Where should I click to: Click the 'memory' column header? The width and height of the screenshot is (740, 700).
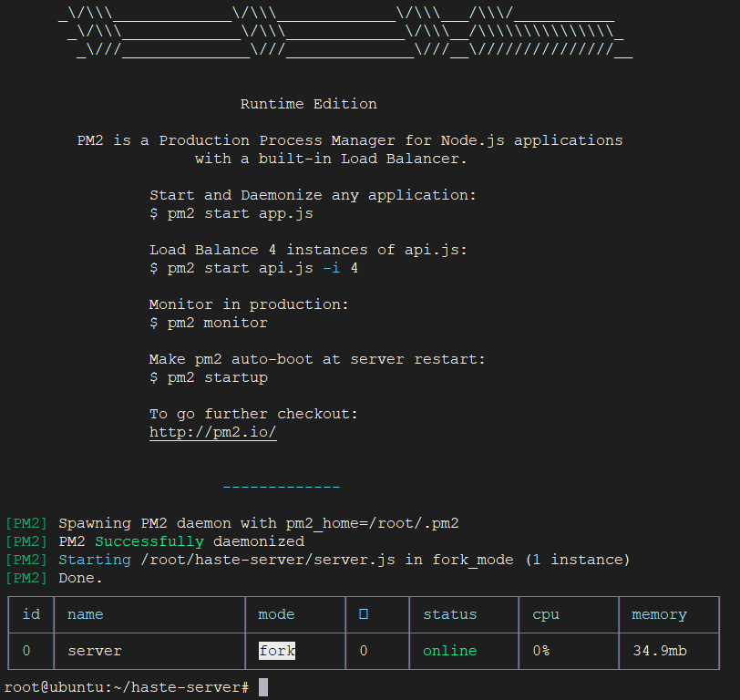pyautogui.click(x=659, y=615)
